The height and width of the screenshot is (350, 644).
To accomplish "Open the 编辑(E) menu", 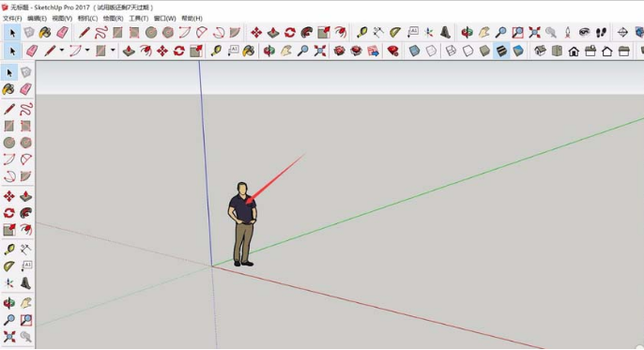I will tap(37, 19).
